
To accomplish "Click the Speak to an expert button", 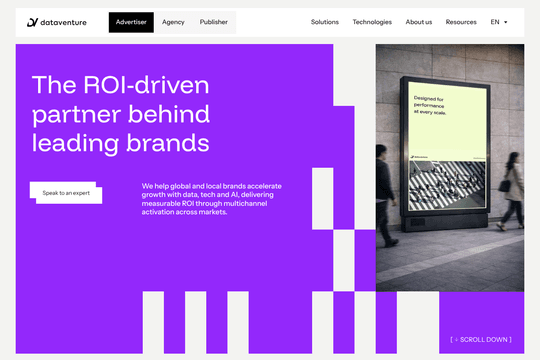I will (66, 193).
